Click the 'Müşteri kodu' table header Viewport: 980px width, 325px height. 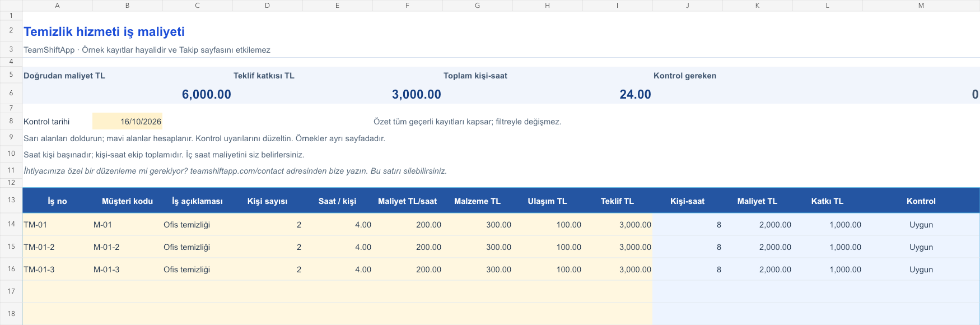tap(127, 201)
